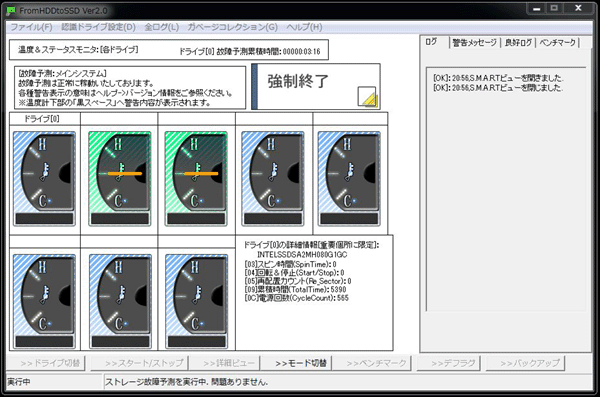The height and width of the screenshot is (397, 600).
Task: Click the 強制終了 button
Action: [x=316, y=86]
